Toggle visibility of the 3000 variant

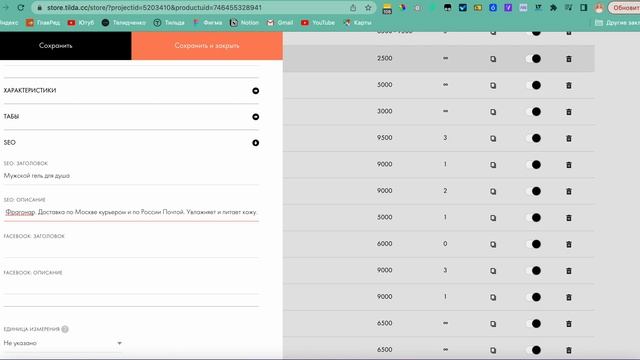click(x=533, y=112)
